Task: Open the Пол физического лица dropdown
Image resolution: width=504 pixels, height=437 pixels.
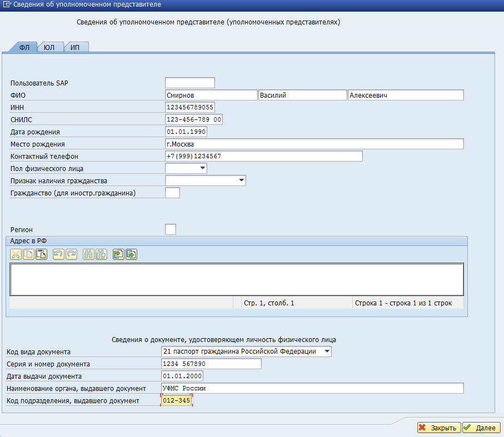Action: pos(202,168)
